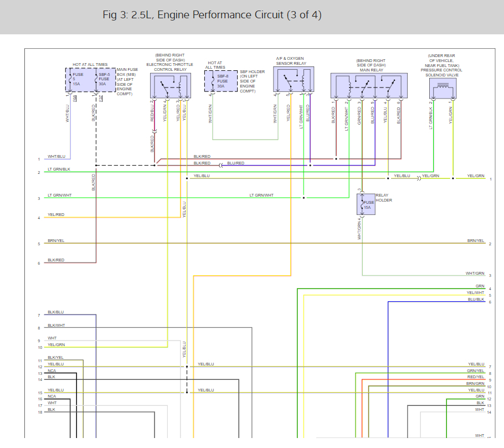Click the BLU/BLK label at right connector 6

[x=476, y=299]
